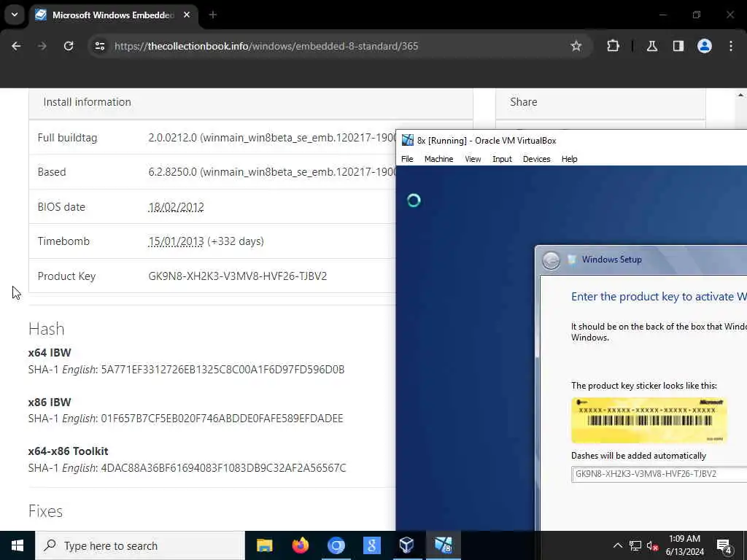Viewport: 747px width, 560px height.
Task: Click the Install information heading
Action: point(88,102)
